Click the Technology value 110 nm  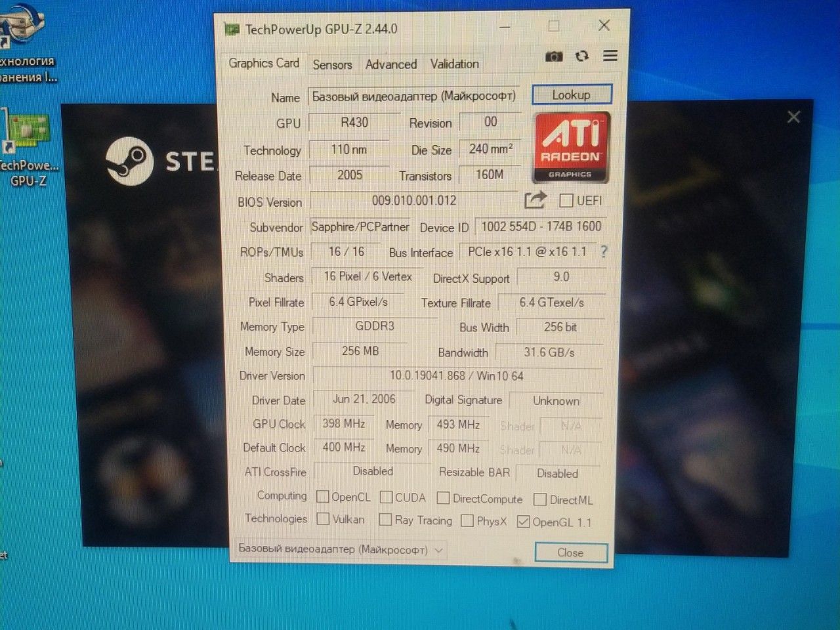pos(348,150)
